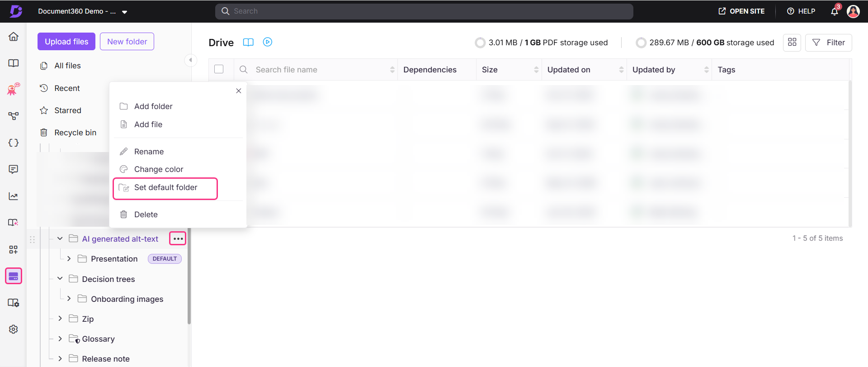868x367 pixels.
Task: Click the Document360 logo
Action: (x=16, y=11)
